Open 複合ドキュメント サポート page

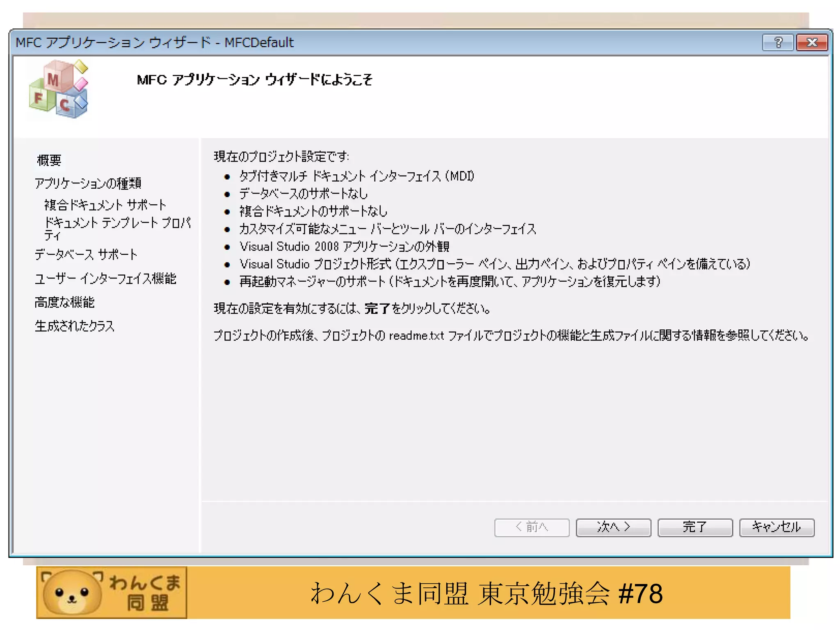(105, 205)
